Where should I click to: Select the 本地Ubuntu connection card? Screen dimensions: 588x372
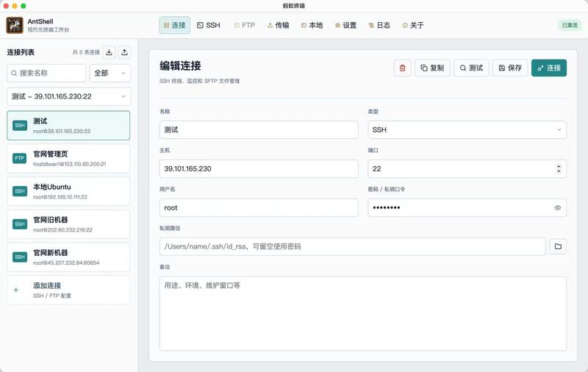click(68, 191)
